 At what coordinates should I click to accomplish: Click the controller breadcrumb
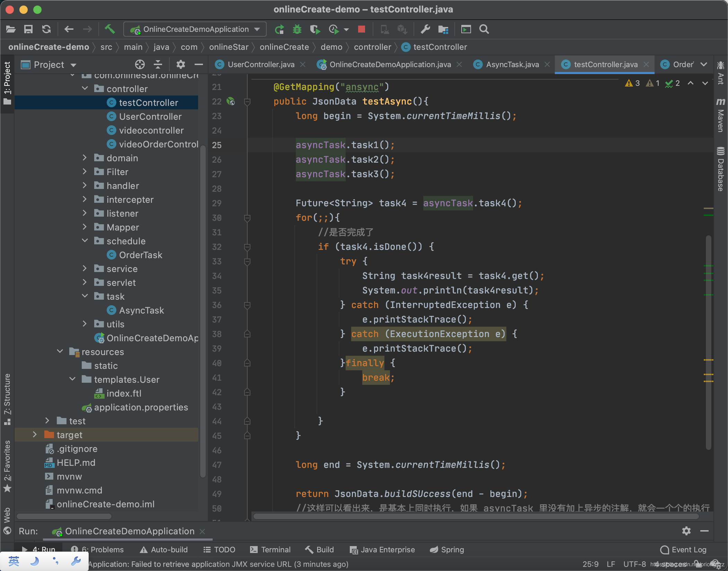(x=372, y=47)
